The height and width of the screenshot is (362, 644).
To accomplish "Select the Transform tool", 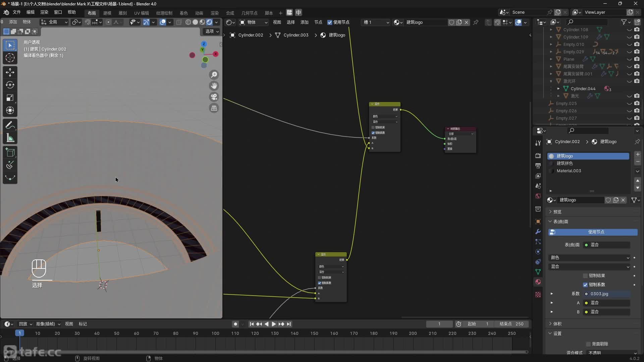I will click(x=10, y=111).
